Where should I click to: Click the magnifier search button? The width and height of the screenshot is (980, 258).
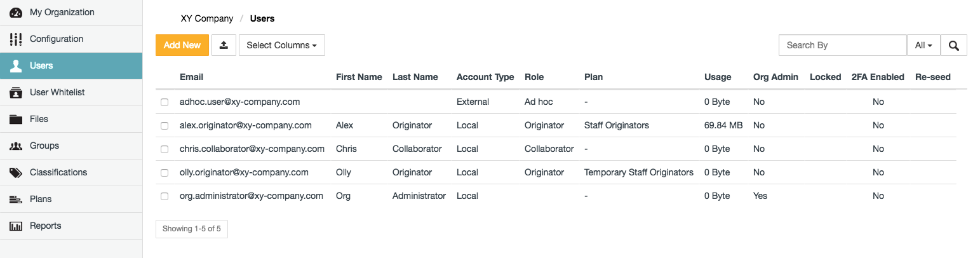click(953, 45)
